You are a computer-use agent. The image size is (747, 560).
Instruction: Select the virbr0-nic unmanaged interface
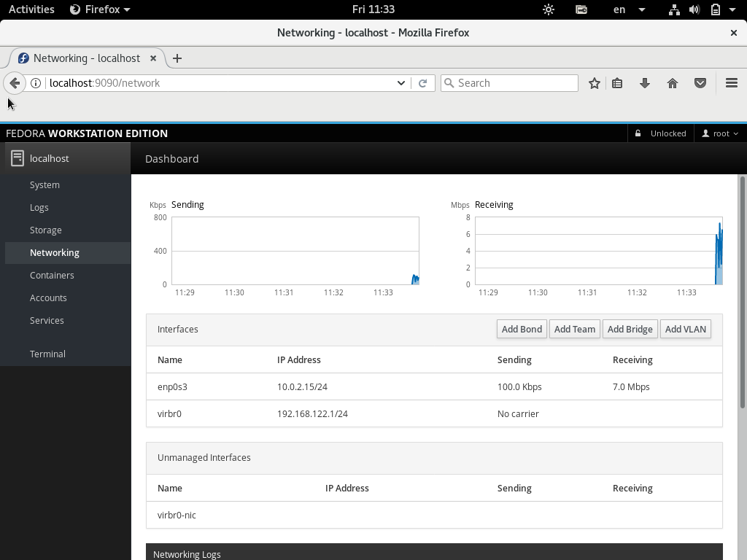tap(434, 516)
